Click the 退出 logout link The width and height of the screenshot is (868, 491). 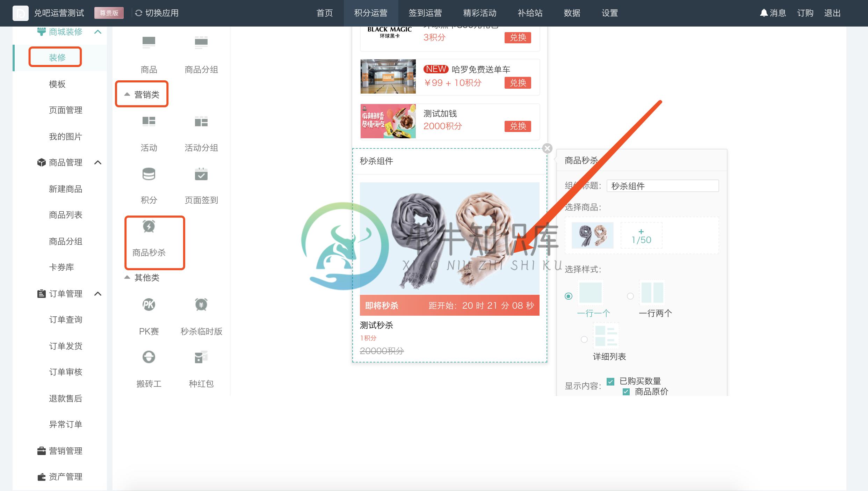[832, 13]
